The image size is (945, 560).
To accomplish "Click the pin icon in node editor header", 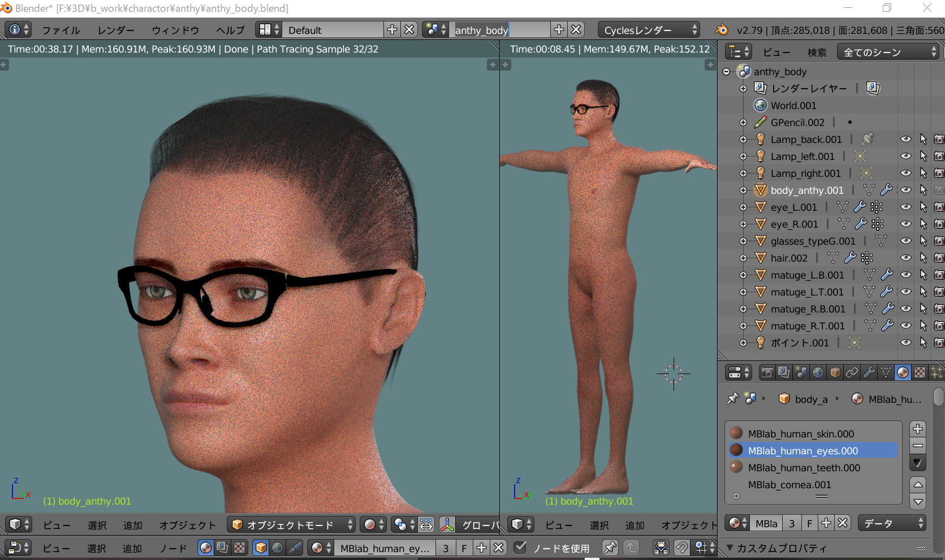I will 610,548.
